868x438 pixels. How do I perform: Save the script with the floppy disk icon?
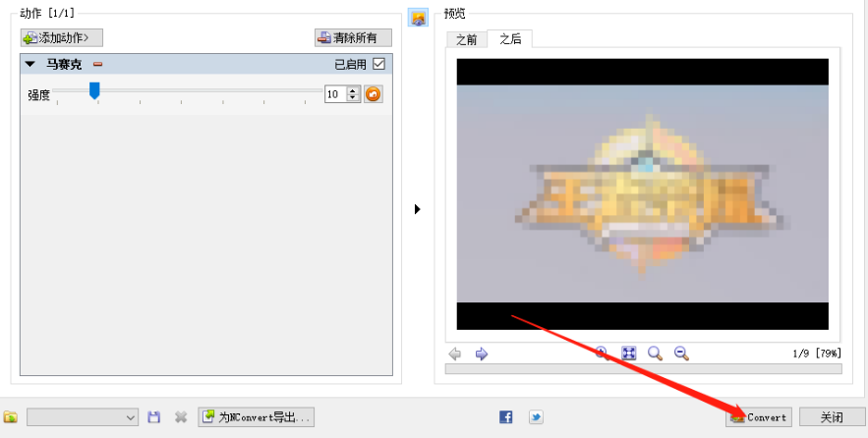[x=154, y=417]
